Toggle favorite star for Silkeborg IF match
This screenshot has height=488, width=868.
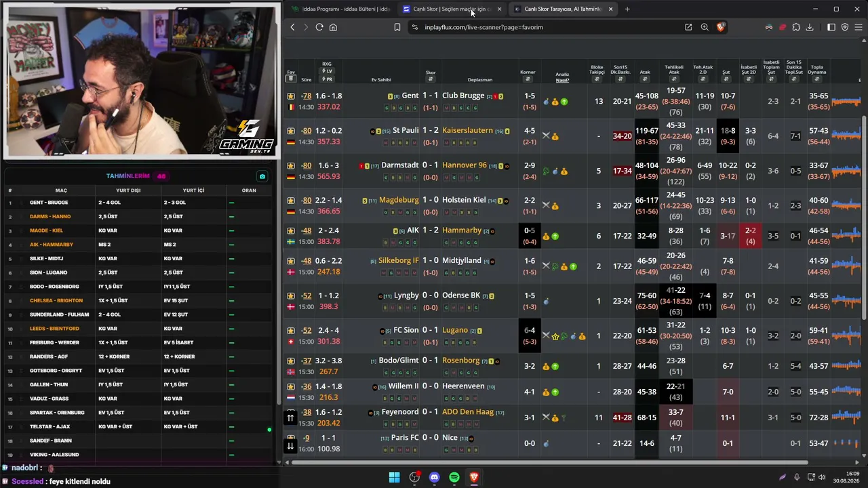291,261
